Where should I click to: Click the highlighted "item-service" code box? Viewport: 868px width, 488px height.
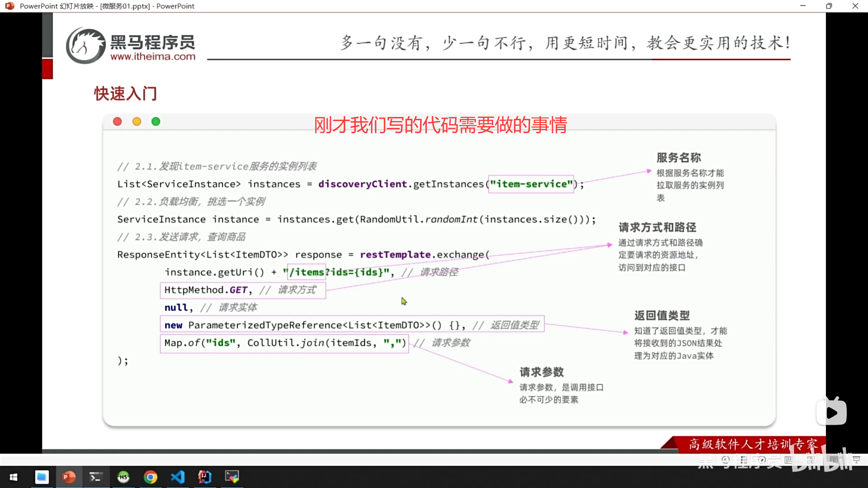[x=530, y=184]
